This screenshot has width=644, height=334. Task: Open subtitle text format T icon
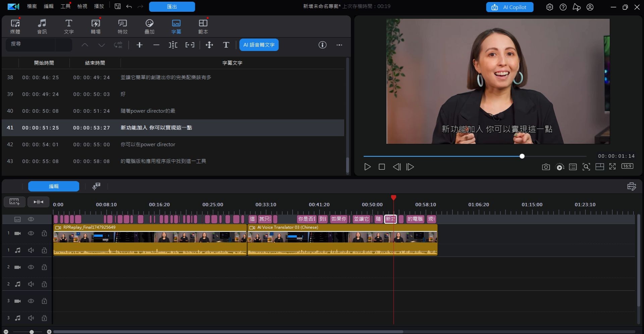click(x=226, y=45)
